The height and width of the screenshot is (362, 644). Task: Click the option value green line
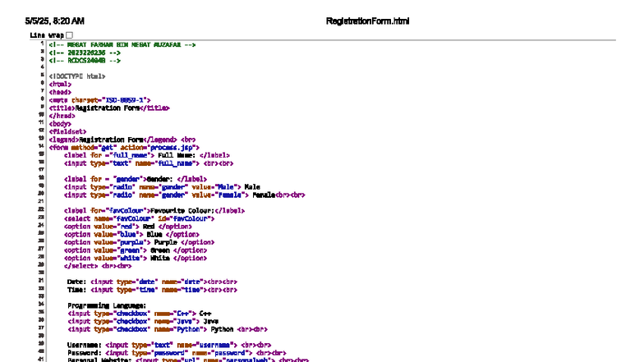[136, 250]
